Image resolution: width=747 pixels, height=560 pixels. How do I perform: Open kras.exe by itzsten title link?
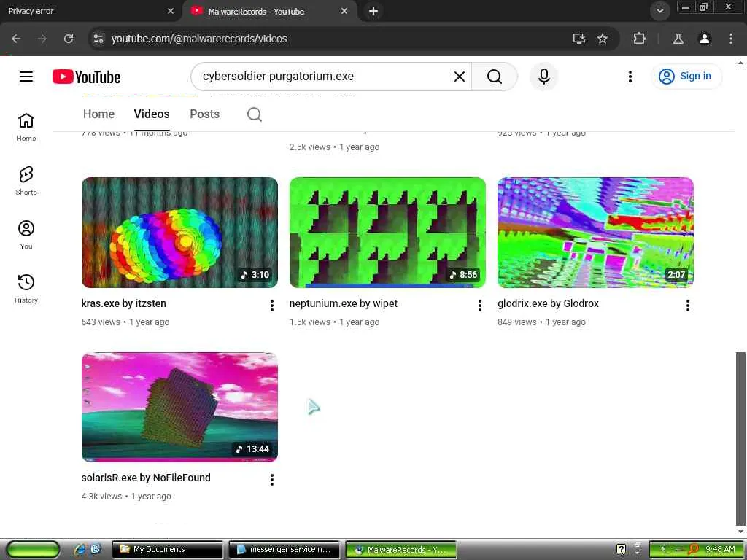124,303
